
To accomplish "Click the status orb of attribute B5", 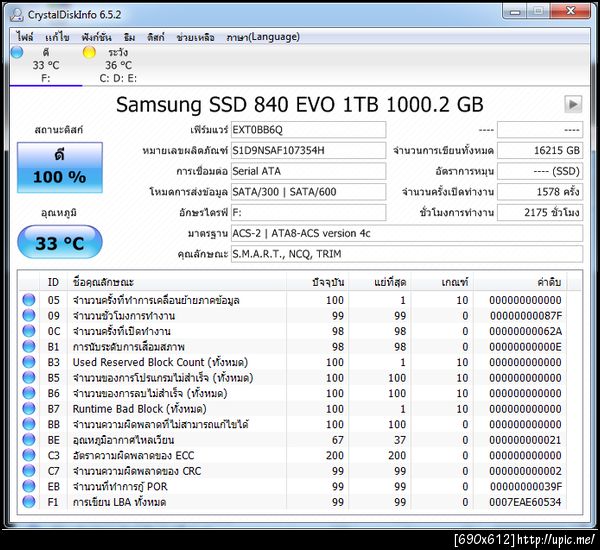I will (29, 377).
